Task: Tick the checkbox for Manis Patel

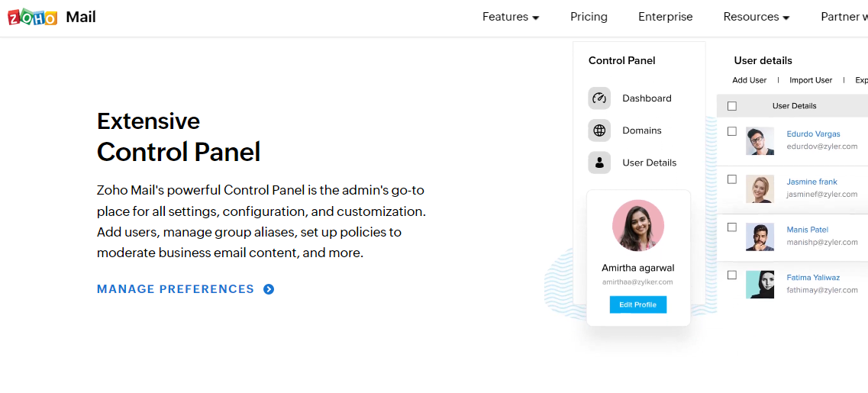Action: click(732, 227)
